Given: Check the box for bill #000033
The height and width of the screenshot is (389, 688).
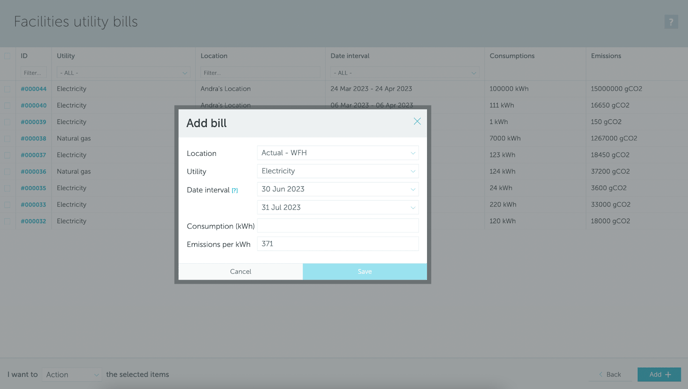Looking at the screenshot, I should [x=7, y=204].
